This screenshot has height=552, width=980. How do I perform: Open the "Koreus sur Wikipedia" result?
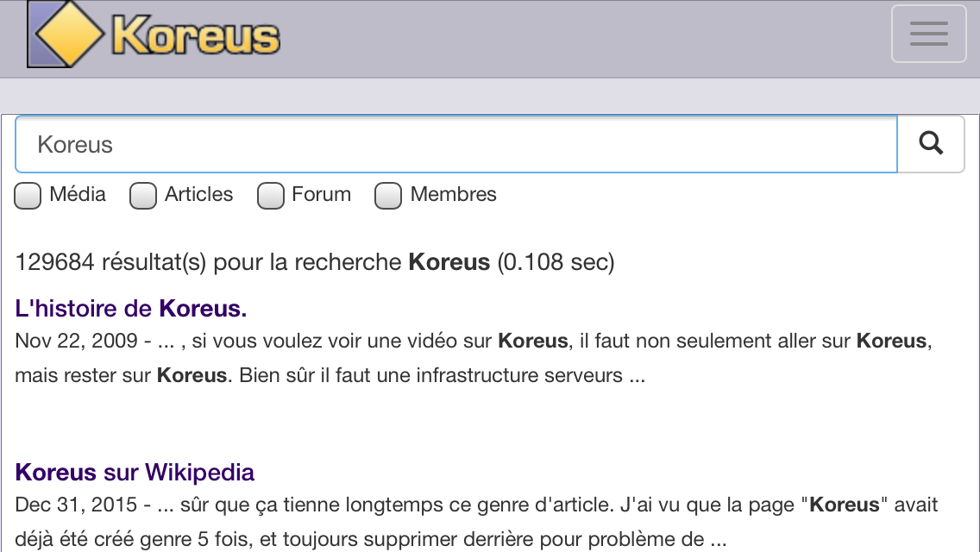tap(135, 473)
